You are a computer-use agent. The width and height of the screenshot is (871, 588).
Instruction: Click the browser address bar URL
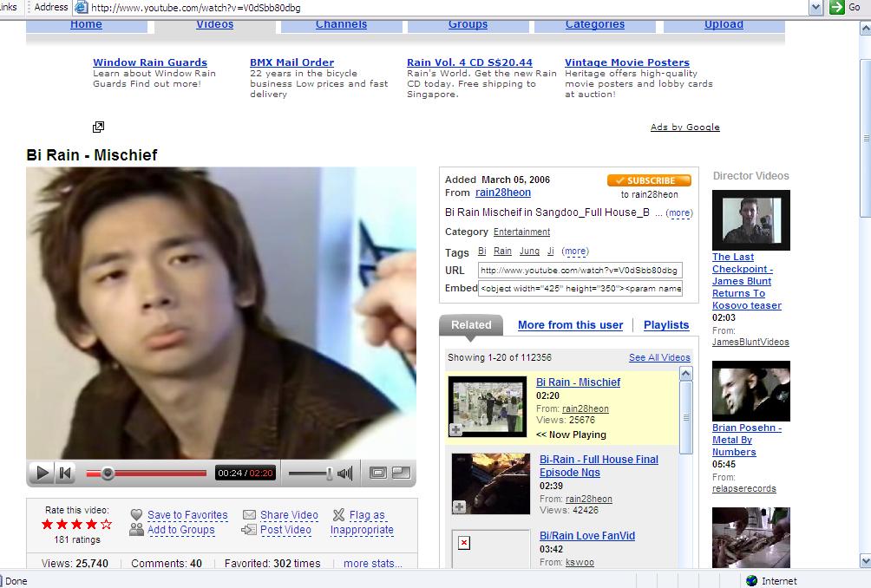coord(195,8)
